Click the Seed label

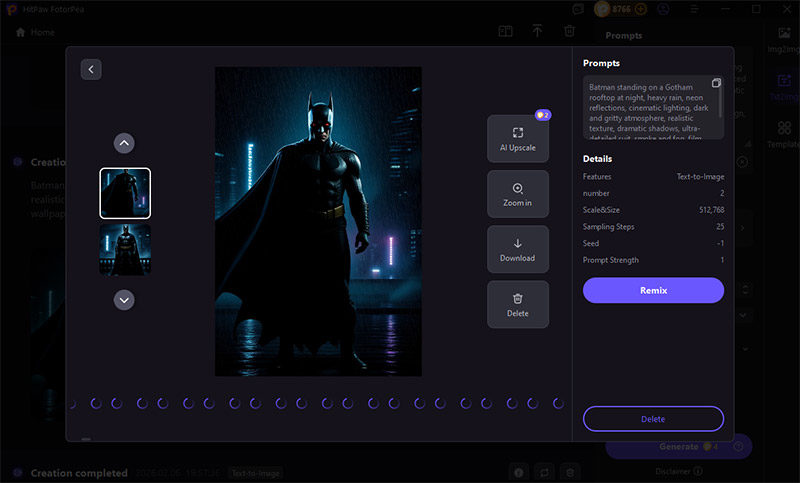tap(591, 243)
